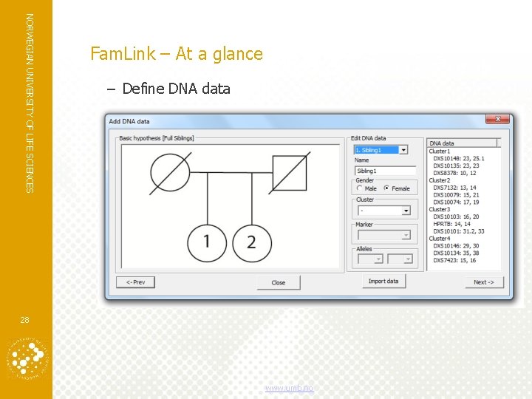This screenshot has height=399, width=532.
Task: Select Cluster2 in DNA data list
Action: pos(440,180)
